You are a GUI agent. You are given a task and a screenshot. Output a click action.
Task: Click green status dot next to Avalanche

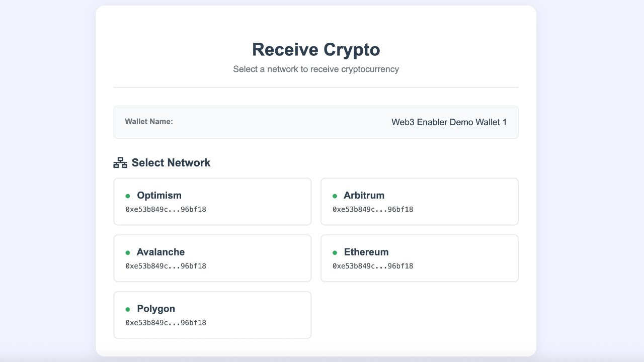128,252
